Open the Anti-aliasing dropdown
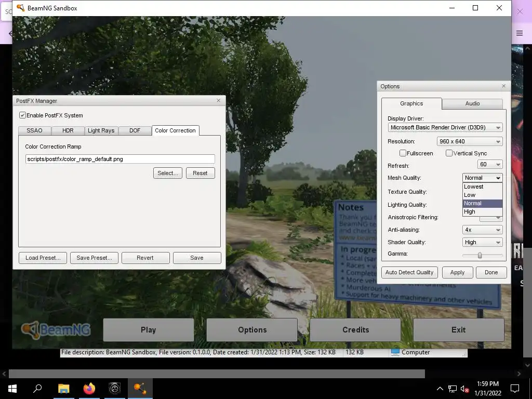The width and height of the screenshot is (532, 399). click(482, 230)
